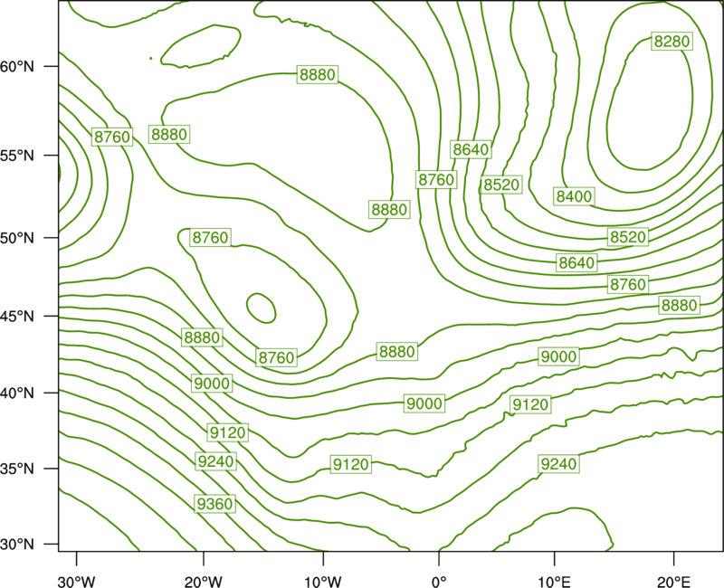
Task: Click the 10°E longitude axis label
Action: coord(555,582)
